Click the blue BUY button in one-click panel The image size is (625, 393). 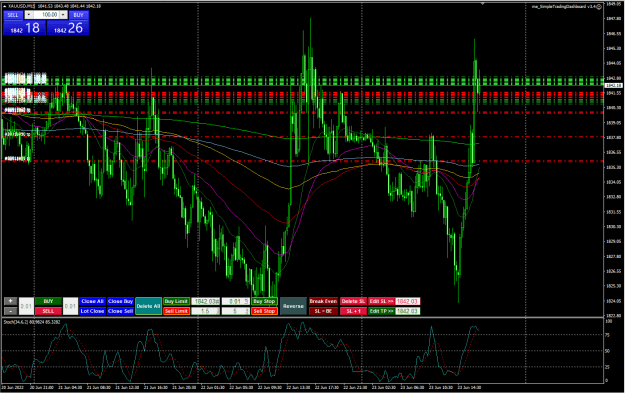click(x=79, y=15)
